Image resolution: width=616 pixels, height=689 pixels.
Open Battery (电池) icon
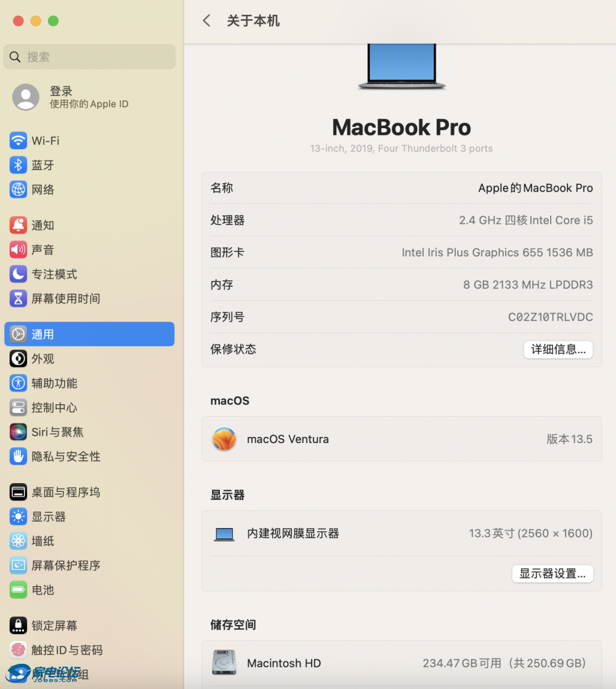click(18, 590)
